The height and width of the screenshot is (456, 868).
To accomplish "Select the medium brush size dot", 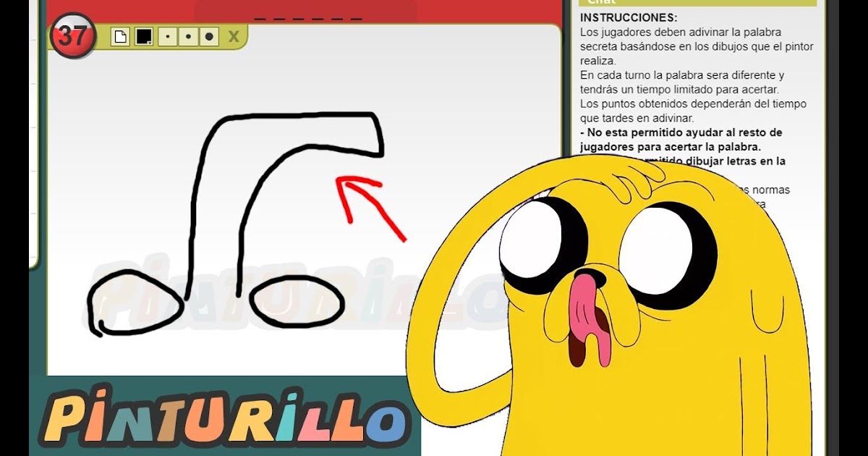I will 188,36.
